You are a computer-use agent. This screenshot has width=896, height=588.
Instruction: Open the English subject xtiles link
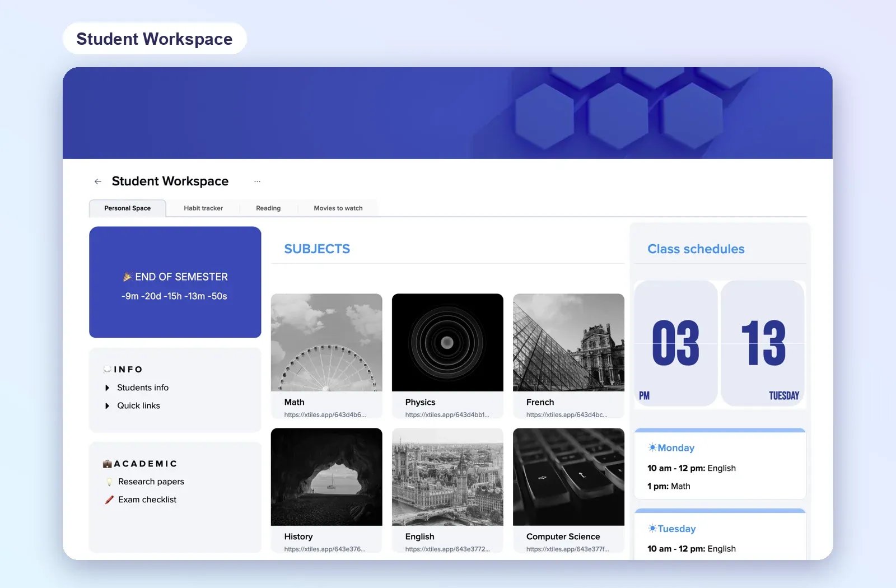click(x=447, y=549)
